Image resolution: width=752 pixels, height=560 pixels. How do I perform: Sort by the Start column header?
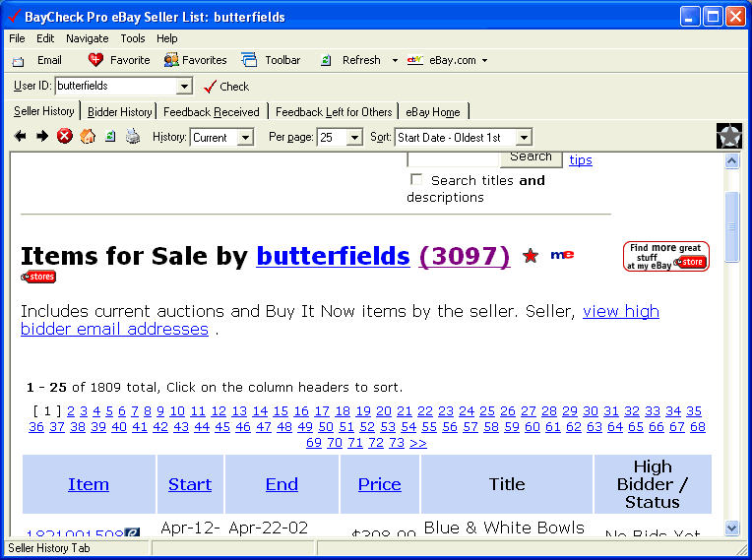[x=190, y=484]
